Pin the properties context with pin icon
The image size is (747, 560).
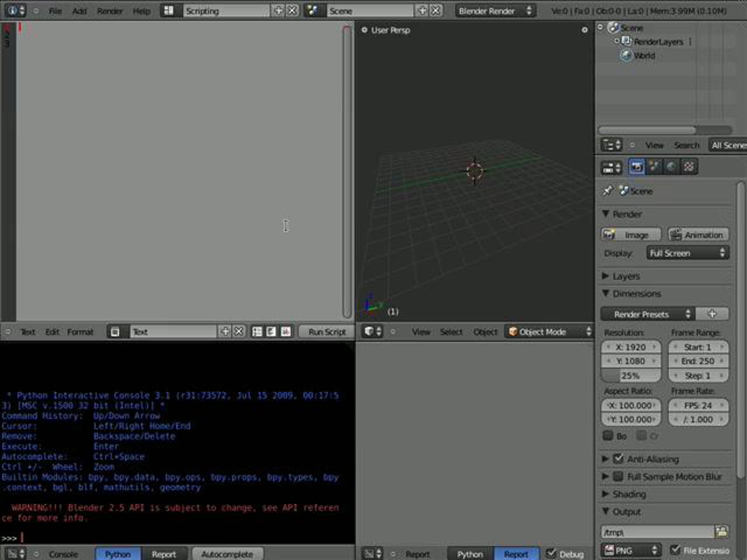click(608, 191)
